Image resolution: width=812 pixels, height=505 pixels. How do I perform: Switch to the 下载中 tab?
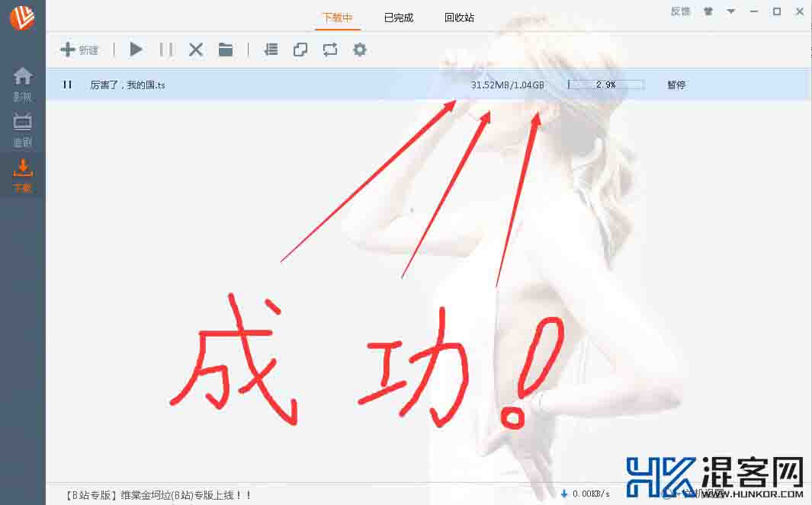click(x=337, y=18)
